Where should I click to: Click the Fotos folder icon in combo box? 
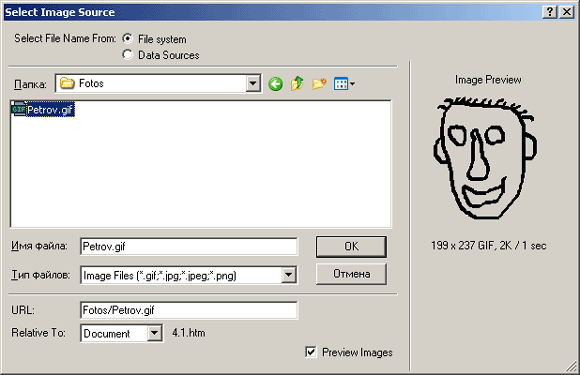point(67,83)
